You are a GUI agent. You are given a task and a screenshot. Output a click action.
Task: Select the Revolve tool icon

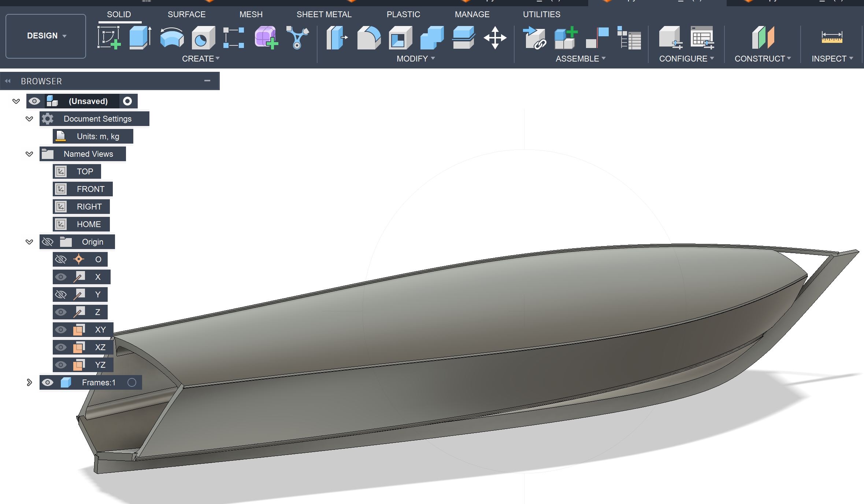pos(172,38)
